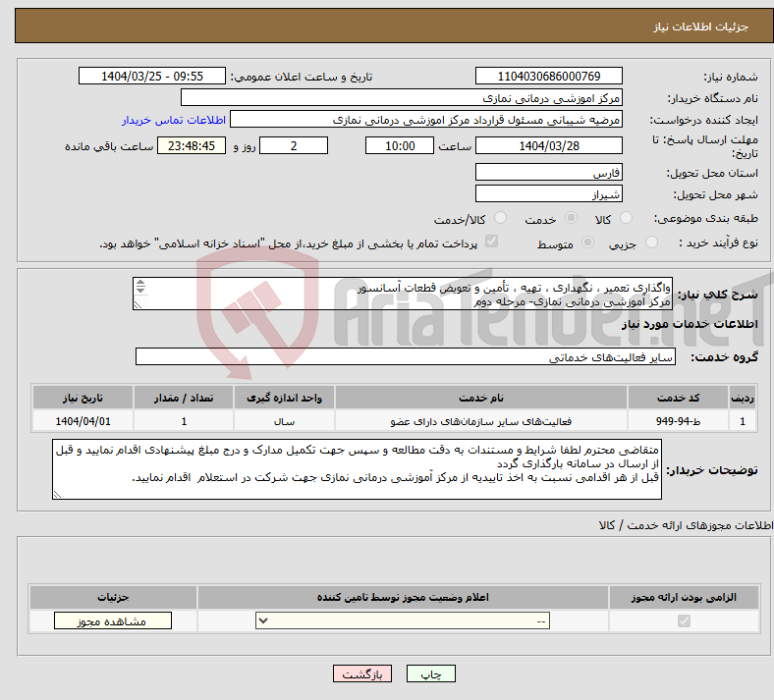The image size is (774, 700).
Task: Open the permit status dropdown
Action: pos(403,620)
